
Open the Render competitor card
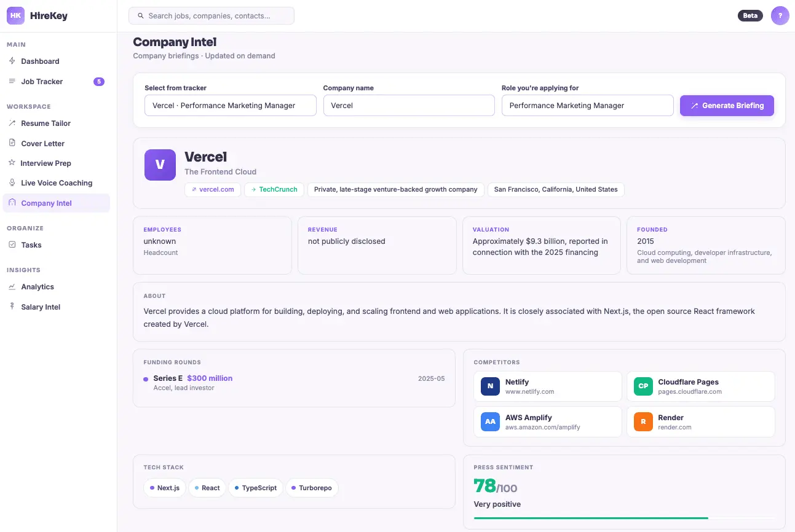click(701, 421)
